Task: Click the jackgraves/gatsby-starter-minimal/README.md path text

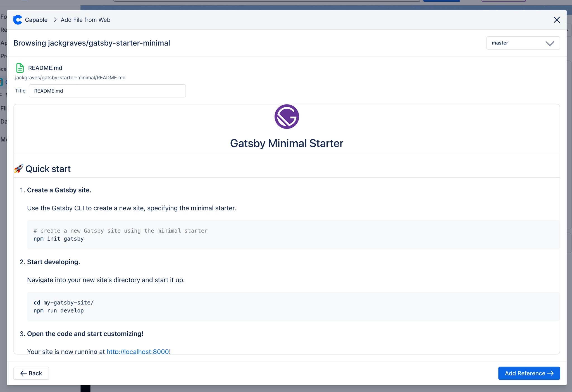Action: coord(70,78)
